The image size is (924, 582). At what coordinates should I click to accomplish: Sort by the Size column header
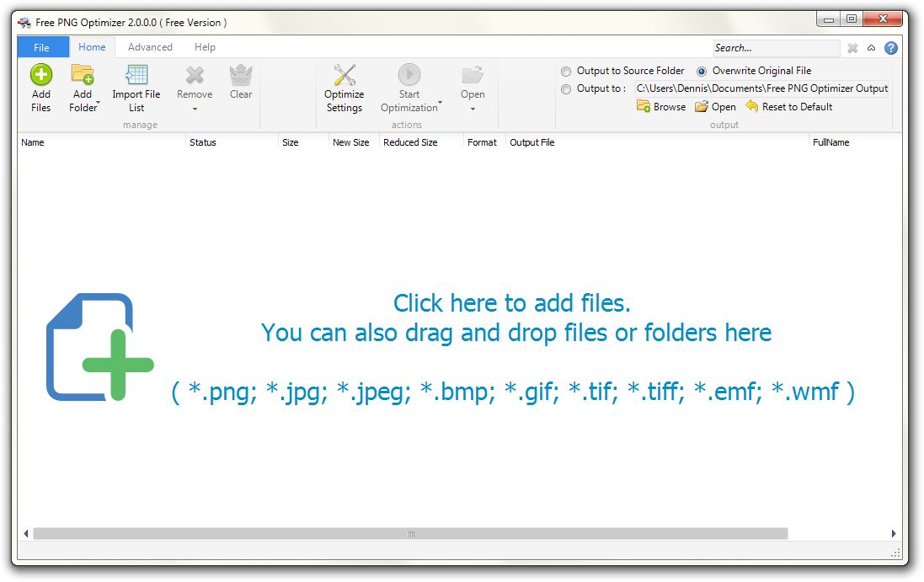[303, 142]
